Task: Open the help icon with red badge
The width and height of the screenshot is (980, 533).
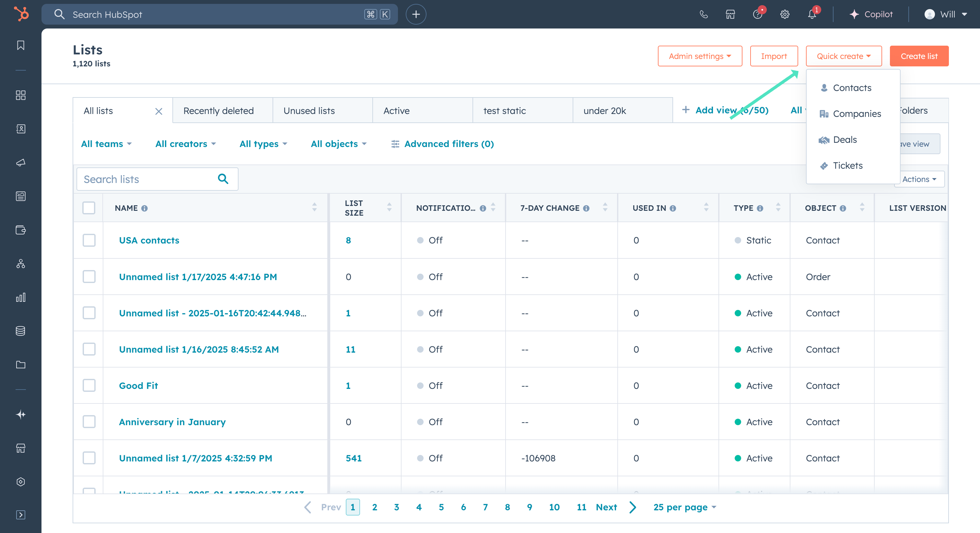Action: [758, 15]
